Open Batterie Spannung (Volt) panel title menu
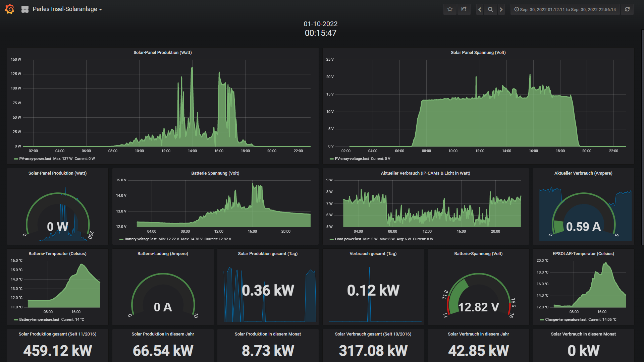 point(215,173)
